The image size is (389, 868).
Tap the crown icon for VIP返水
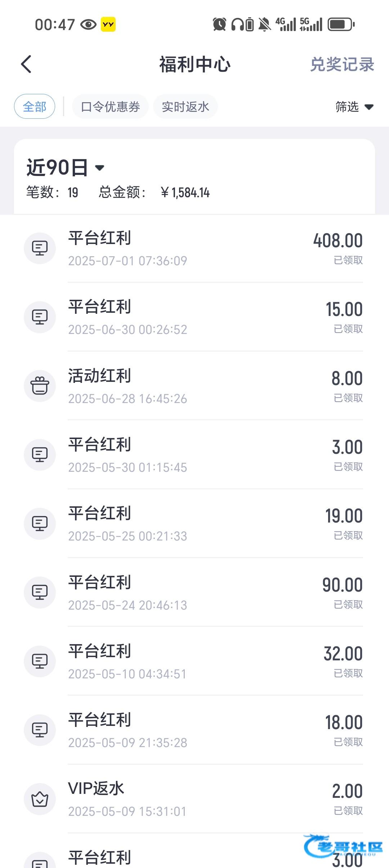pyautogui.click(x=40, y=799)
